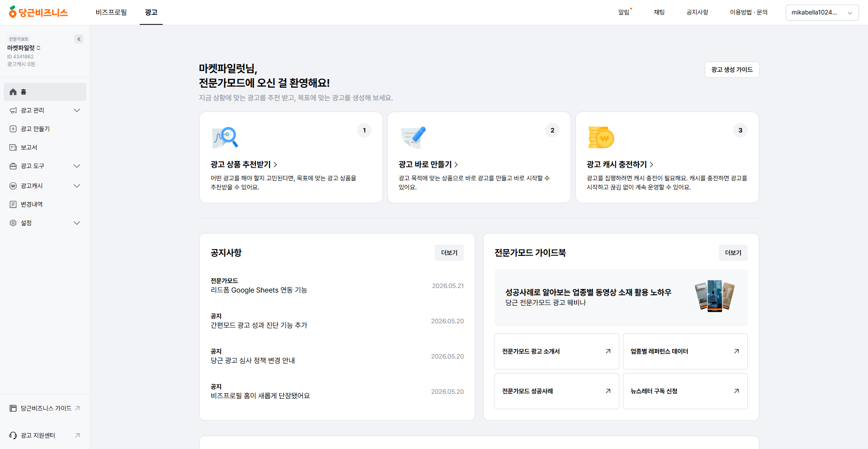Open the 성공사례 webinar banner

[621, 298]
